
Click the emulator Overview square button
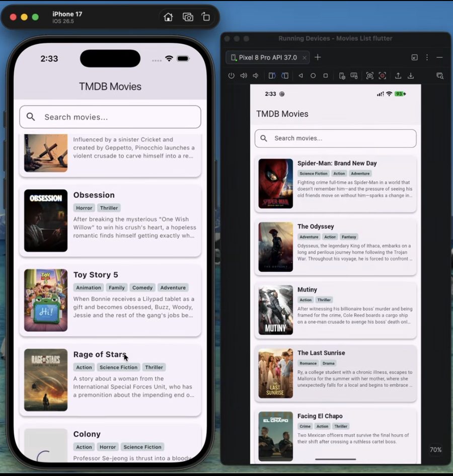tap(326, 75)
